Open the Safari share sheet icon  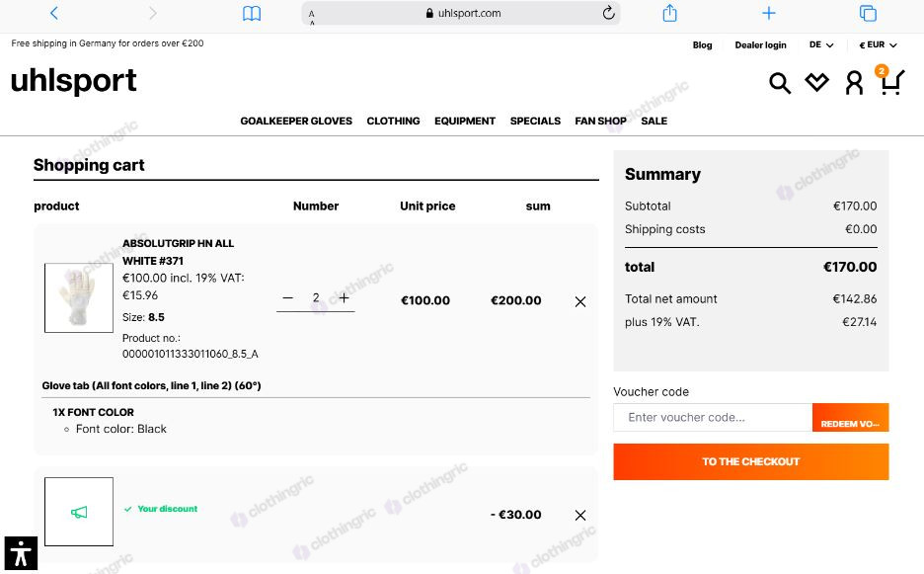tap(669, 13)
